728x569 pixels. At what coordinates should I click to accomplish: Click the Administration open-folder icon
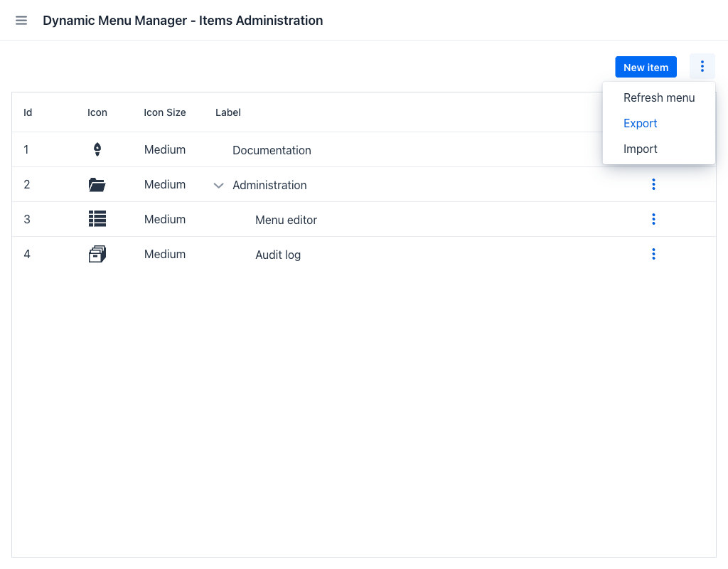click(x=97, y=185)
